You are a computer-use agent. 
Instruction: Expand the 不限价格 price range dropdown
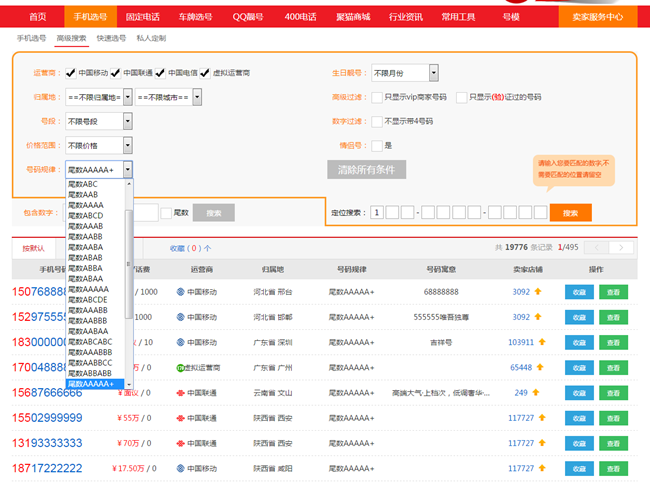[99, 146]
